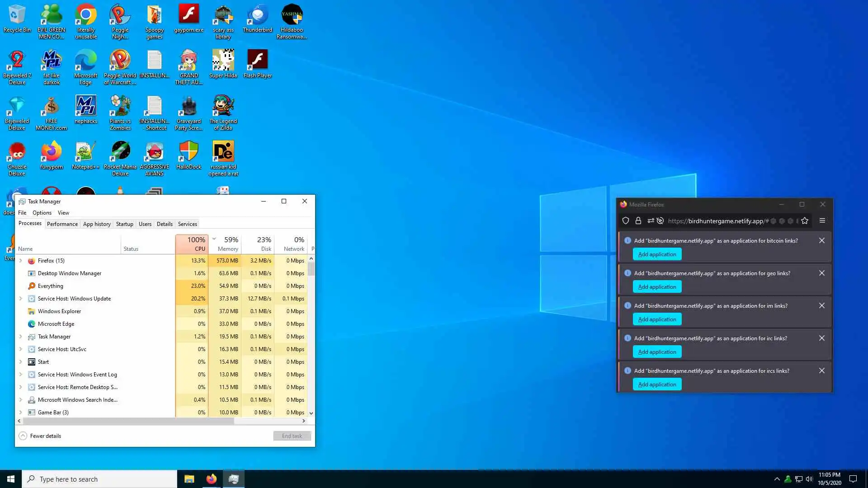Click the blocked-permission icon beside the URL
Screen dimensions: 868x488
(x=660, y=221)
